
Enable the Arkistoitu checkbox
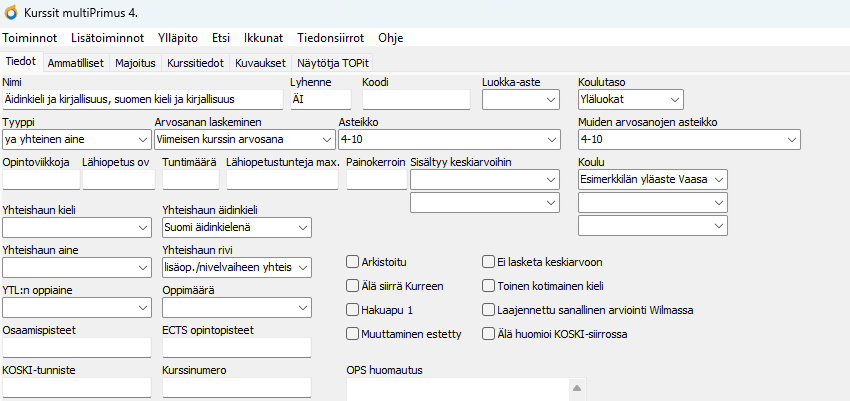[352, 262]
